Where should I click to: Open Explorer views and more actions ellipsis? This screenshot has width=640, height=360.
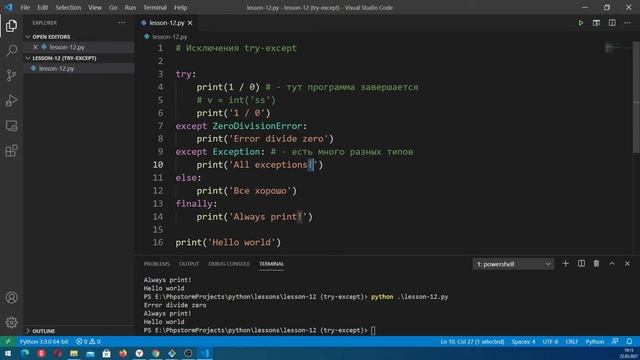click(x=122, y=23)
